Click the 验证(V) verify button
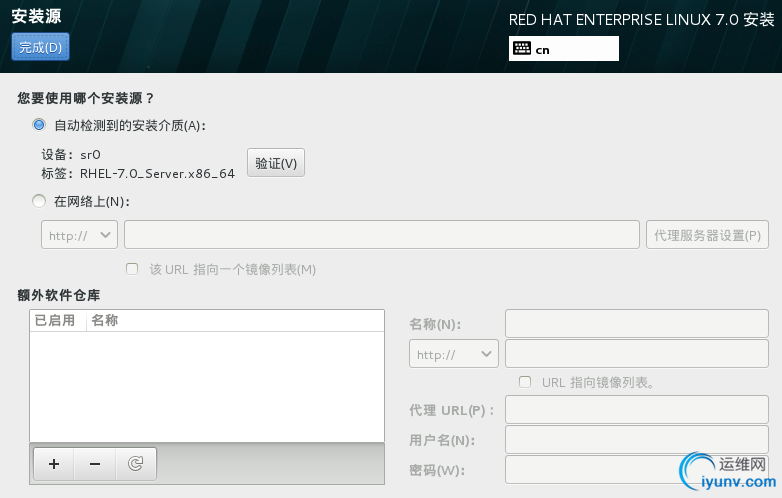782x498 pixels. [276, 163]
